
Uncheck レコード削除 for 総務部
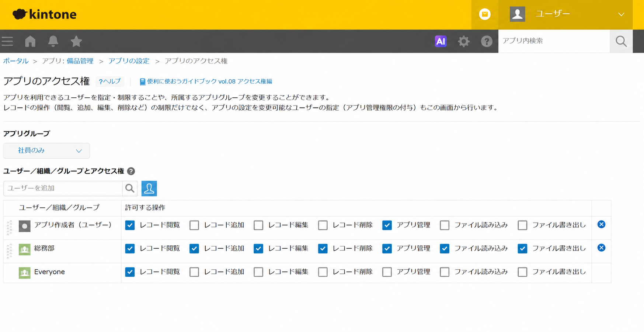click(x=323, y=249)
